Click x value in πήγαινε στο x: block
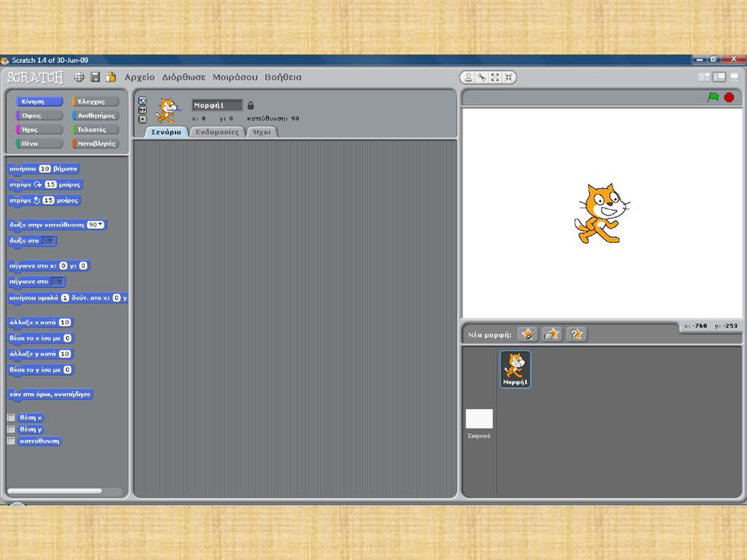 pos(63,266)
